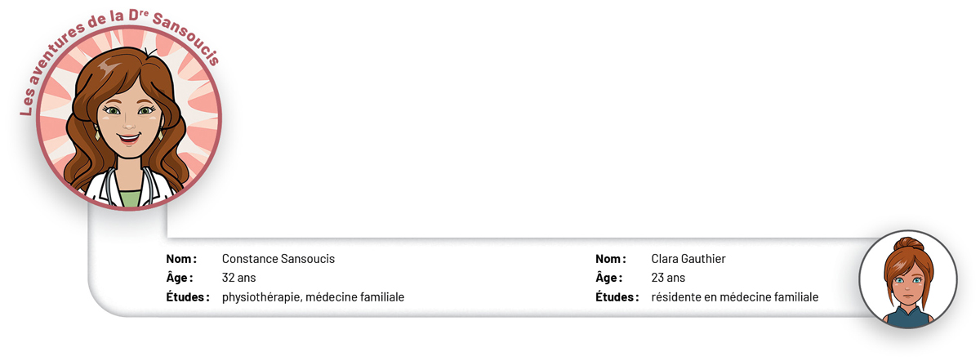Select the name 'Constance Sansoucis'

[x=278, y=259]
